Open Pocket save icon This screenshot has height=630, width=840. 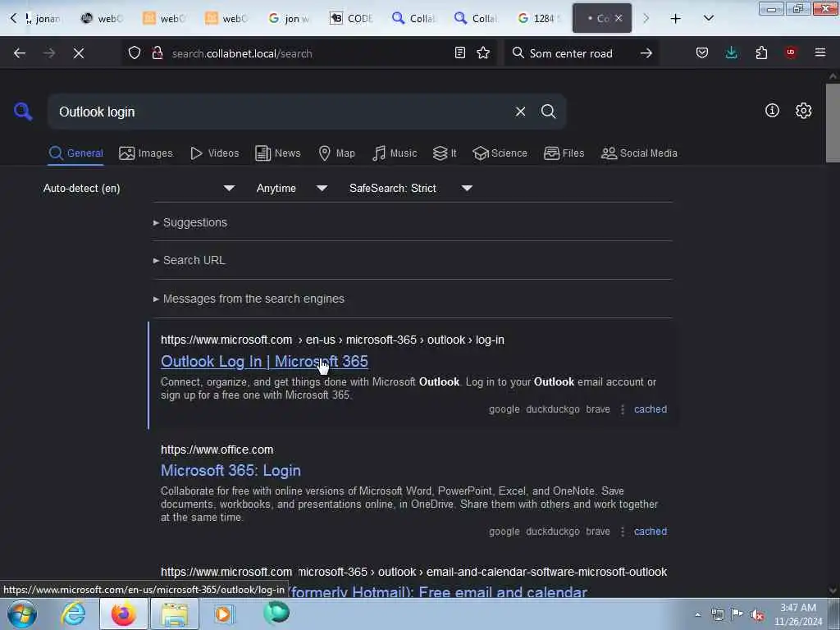point(702,52)
